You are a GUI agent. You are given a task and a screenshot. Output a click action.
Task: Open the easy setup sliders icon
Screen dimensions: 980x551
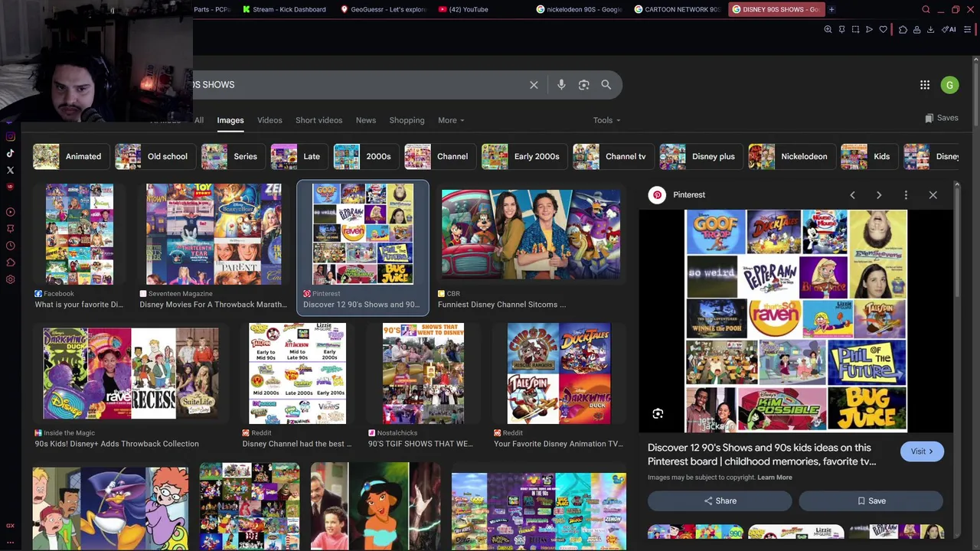click(x=968, y=30)
